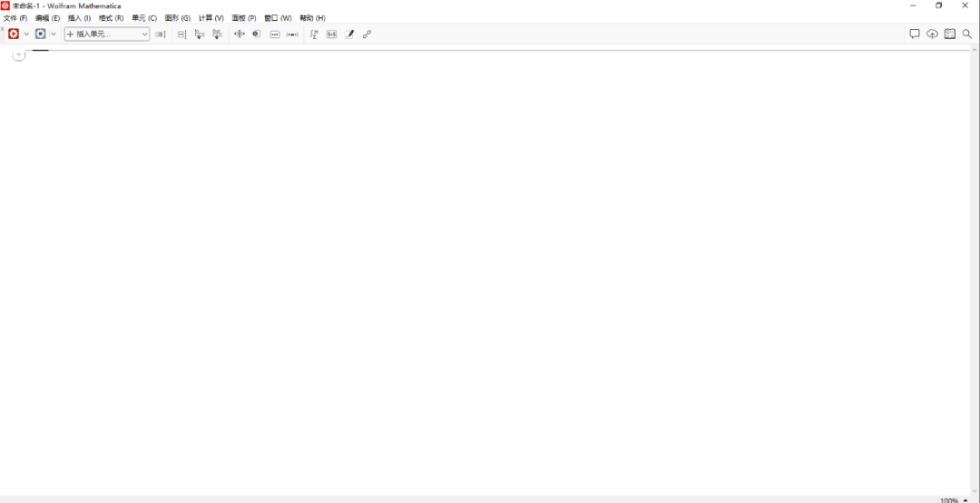Close the Mathematica window

point(965,5)
